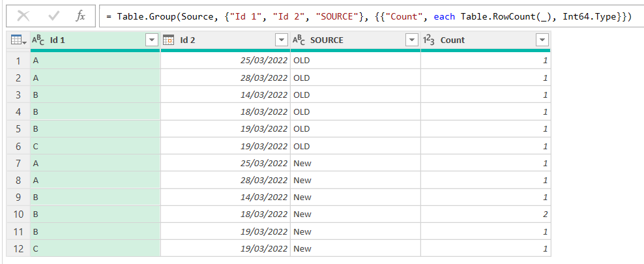Open the Id 1 column filter dropdown

(x=151, y=40)
